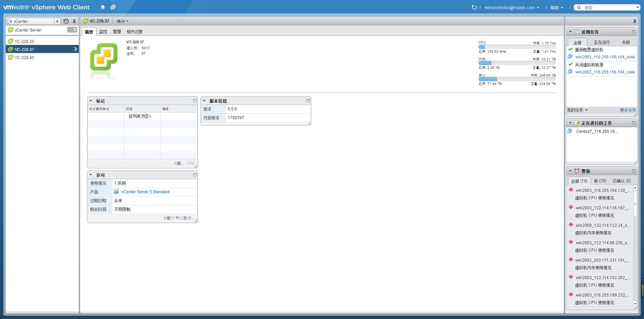Viewport: 644px width, 319px height.
Task: Show all recent tasks (全部) tab
Action: [578, 42]
